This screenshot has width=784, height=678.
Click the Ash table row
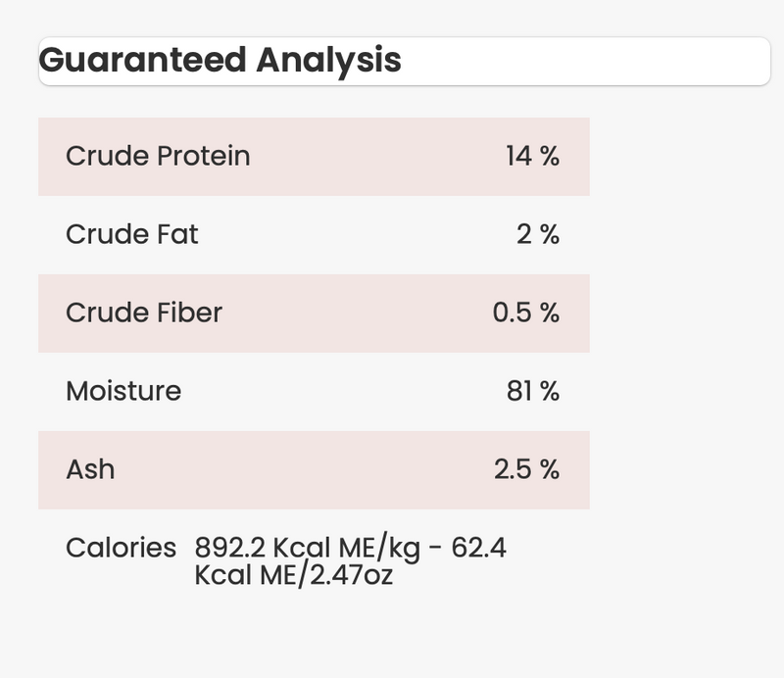(x=314, y=470)
